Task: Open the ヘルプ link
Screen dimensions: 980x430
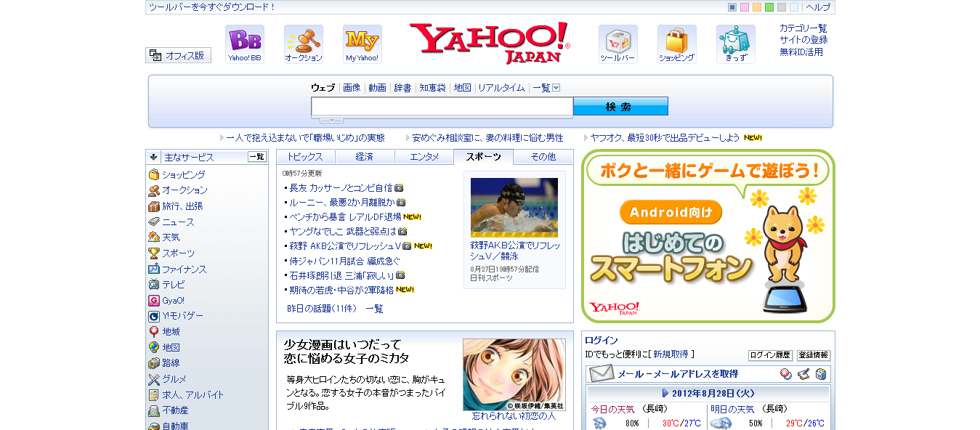Action: tap(818, 7)
